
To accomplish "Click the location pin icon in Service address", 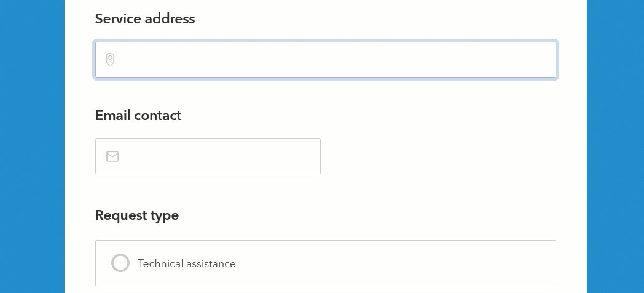I will pyautogui.click(x=110, y=60).
